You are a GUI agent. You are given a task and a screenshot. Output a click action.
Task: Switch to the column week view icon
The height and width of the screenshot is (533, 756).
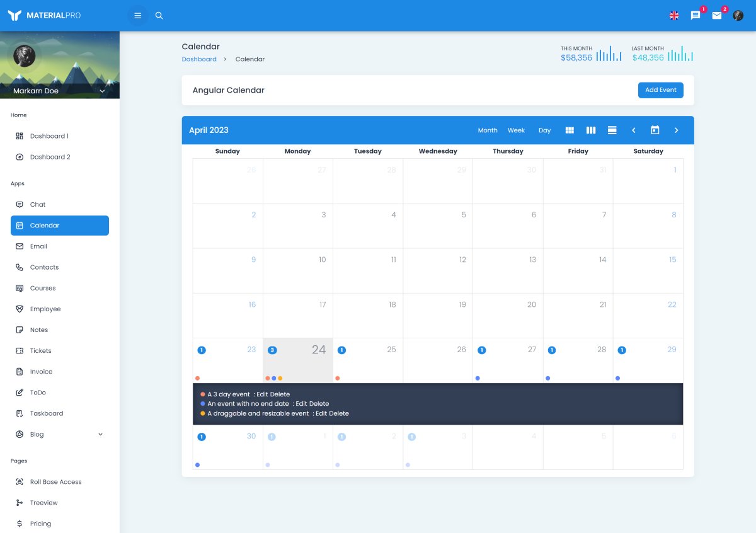[x=591, y=130]
